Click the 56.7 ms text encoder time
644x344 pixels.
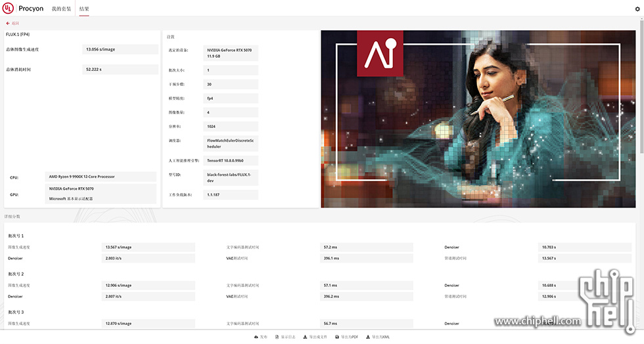coord(367,324)
